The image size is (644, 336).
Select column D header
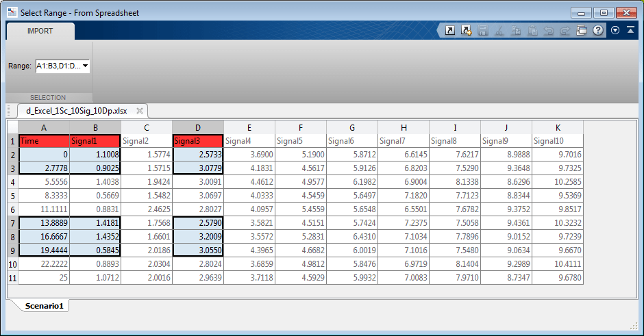pyautogui.click(x=198, y=127)
